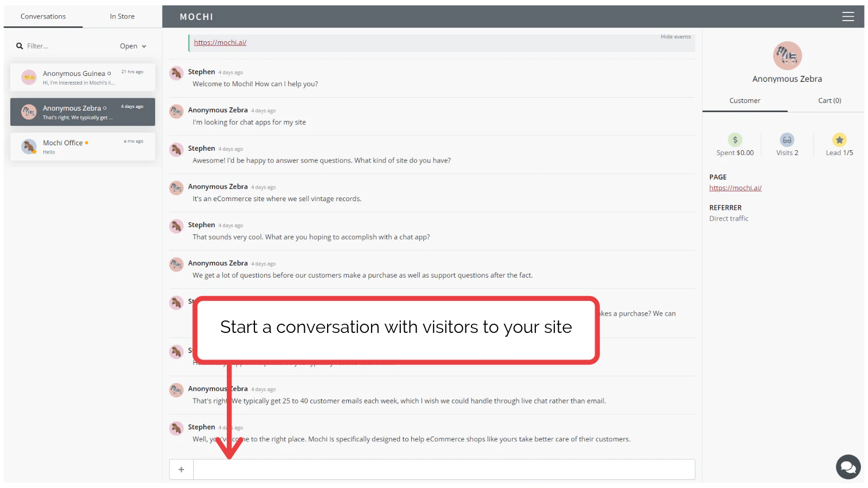
Task: Open the mochi.ai link under PAGE
Action: [x=735, y=188]
